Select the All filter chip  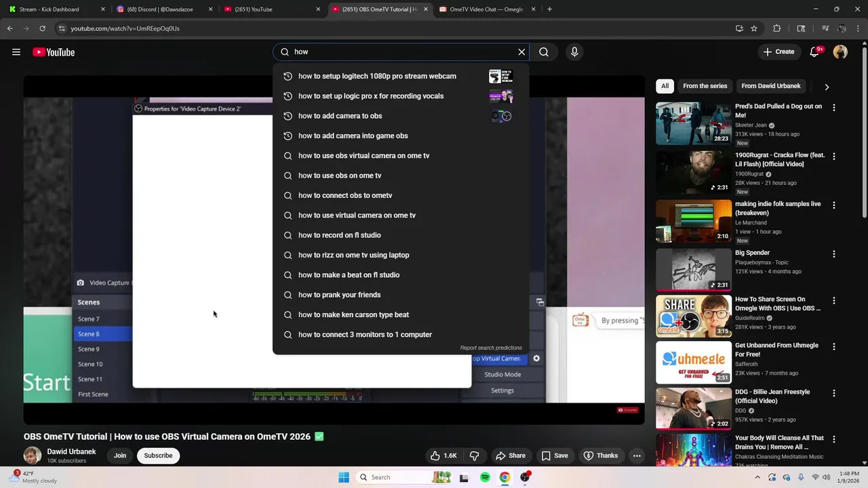tap(665, 86)
